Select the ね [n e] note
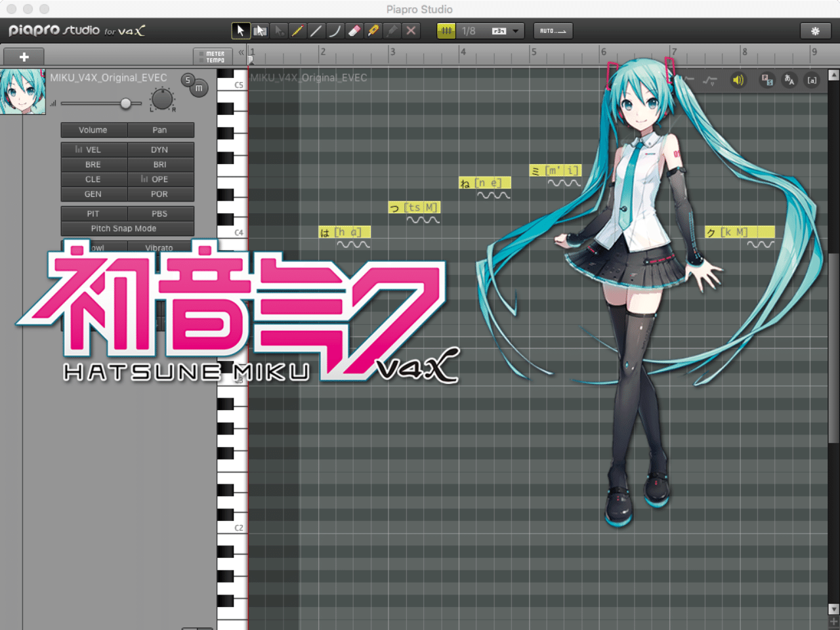 click(484, 183)
